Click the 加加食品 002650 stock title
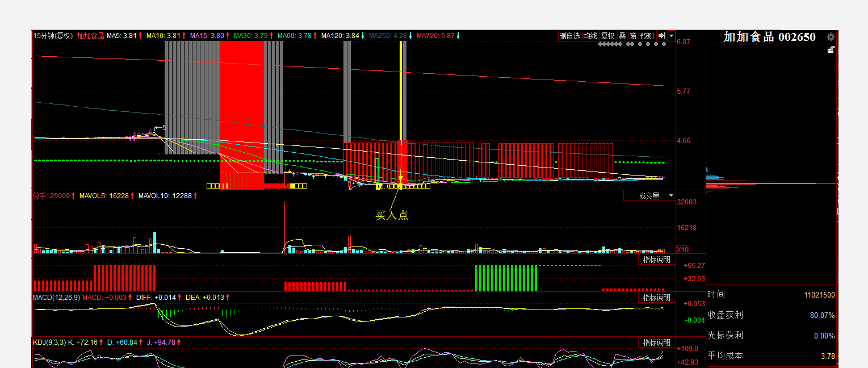Screen dimensions: 868x368 coord(769,37)
